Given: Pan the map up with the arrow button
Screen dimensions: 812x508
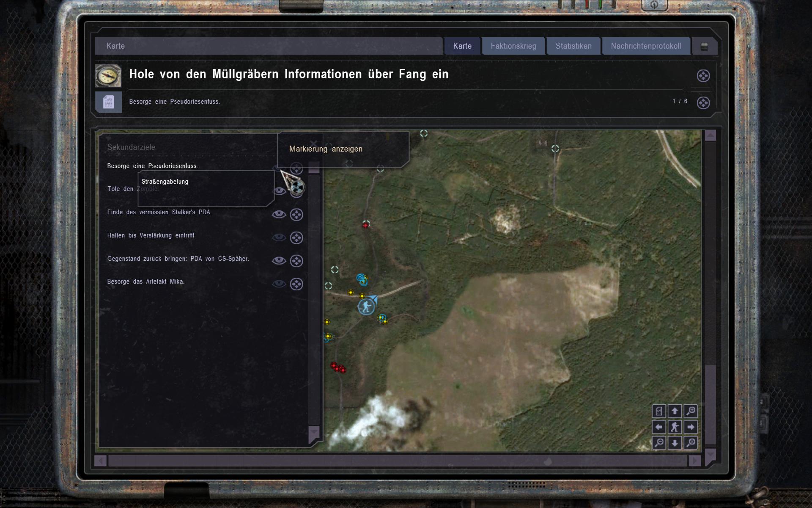Looking at the screenshot, I should [675, 411].
